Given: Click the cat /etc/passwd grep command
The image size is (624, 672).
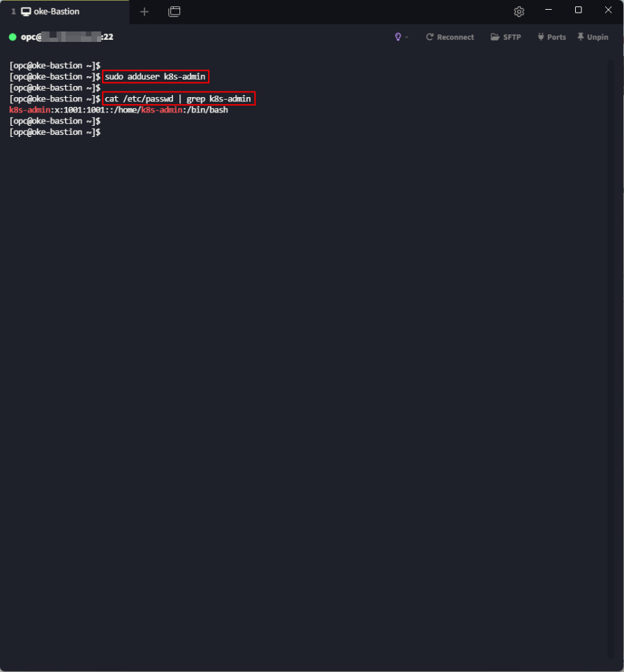Looking at the screenshot, I should 177,98.
